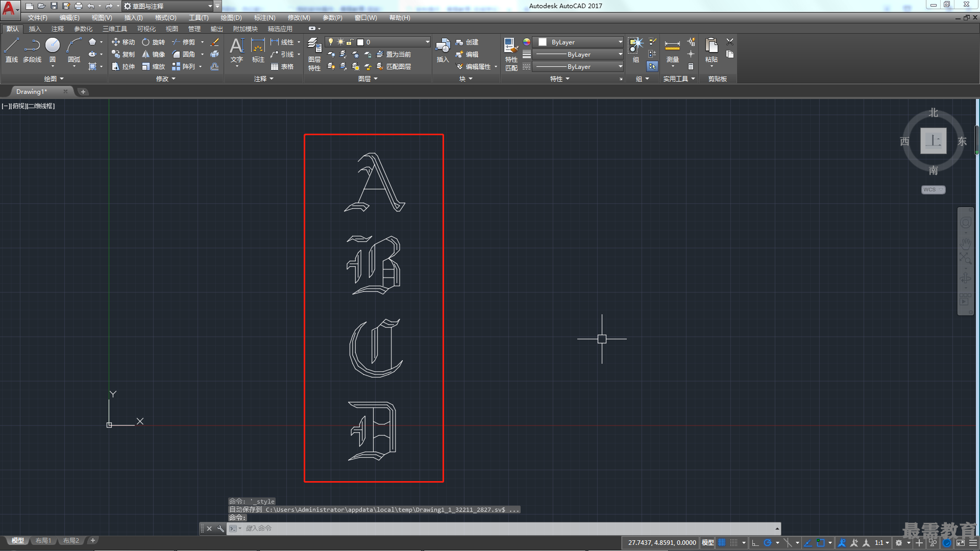Click the new drawing tab plus button
This screenshot has height=551, width=980.
pyautogui.click(x=83, y=92)
